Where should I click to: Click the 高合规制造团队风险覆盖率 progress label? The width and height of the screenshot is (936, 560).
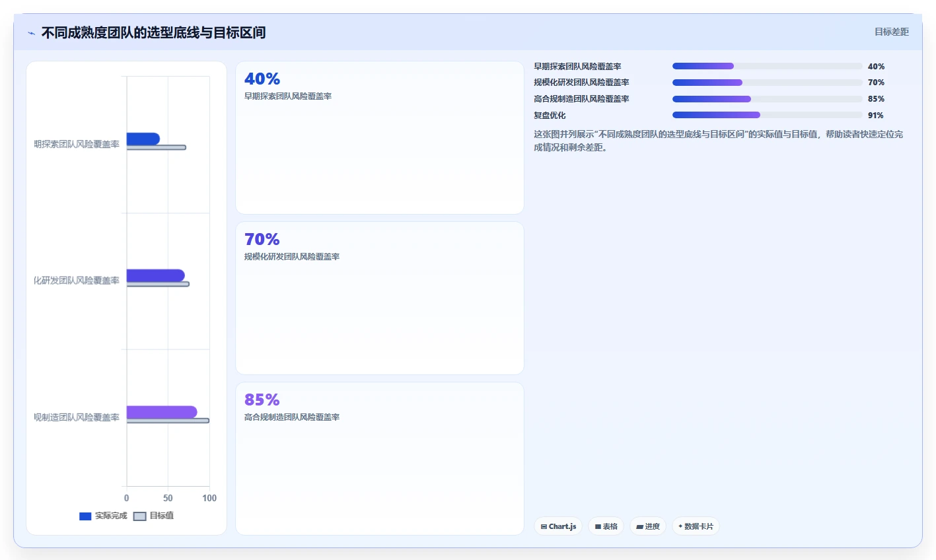581,99
